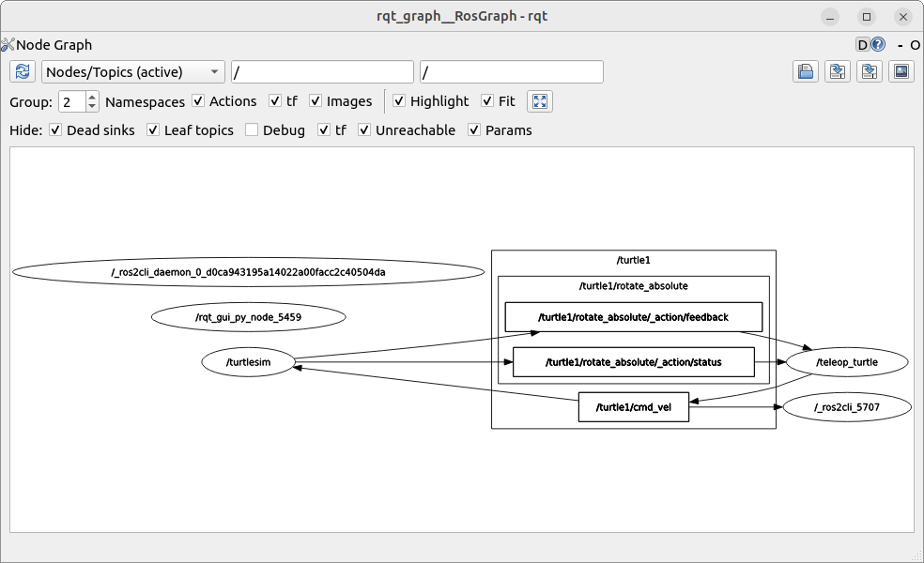Screen dimensions: 924x563
Task: Uncheck the Dead sinks checkbox
Action: 56,130
